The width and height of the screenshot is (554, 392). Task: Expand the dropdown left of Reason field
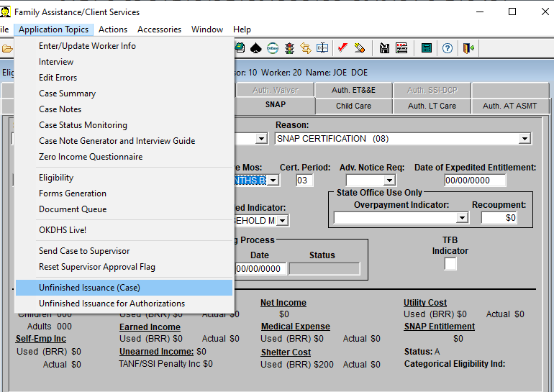[x=261, y=139]
